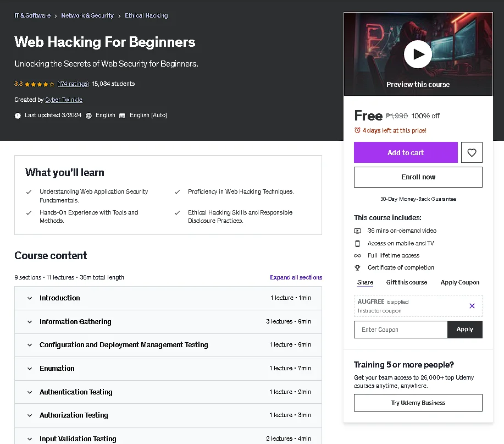Play the course preview video
The height and width of the screenshot is (444, 504).
point(418,54)
